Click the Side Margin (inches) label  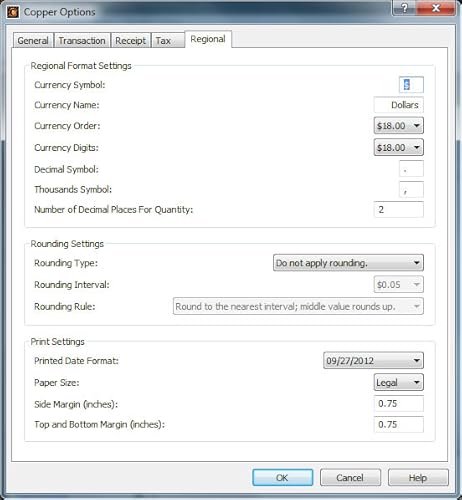[x=76, y=404]
